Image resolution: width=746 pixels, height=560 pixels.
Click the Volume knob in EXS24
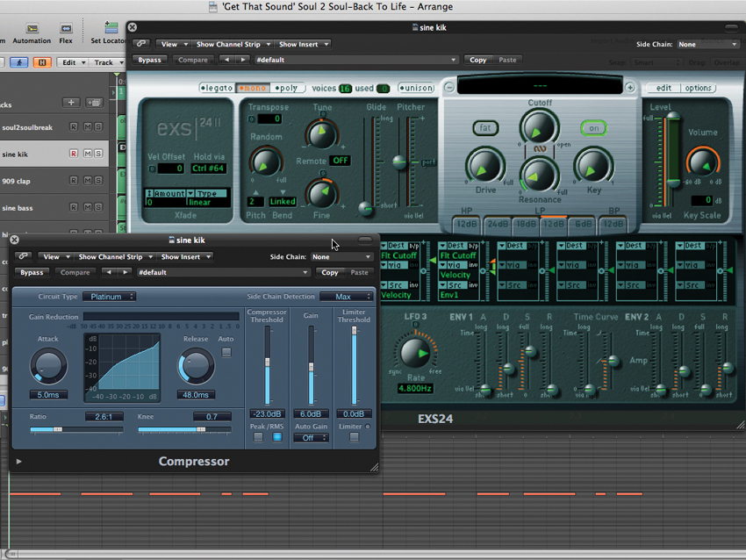(x=702, y=162)
